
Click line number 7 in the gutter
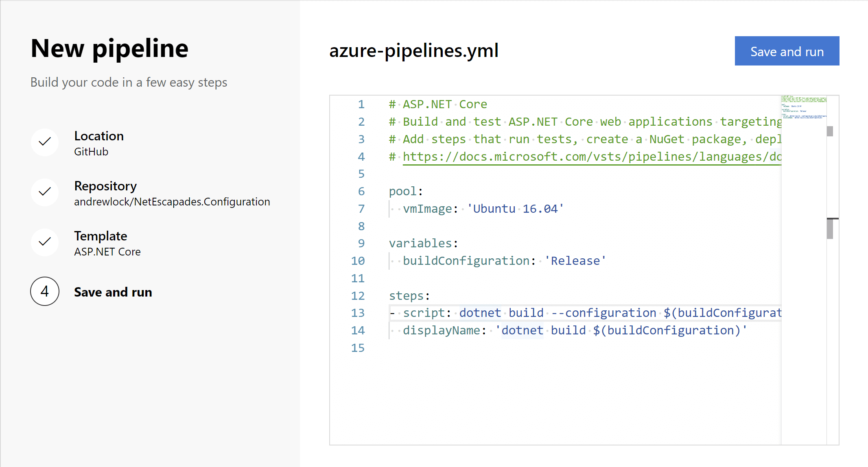(361, 209)
